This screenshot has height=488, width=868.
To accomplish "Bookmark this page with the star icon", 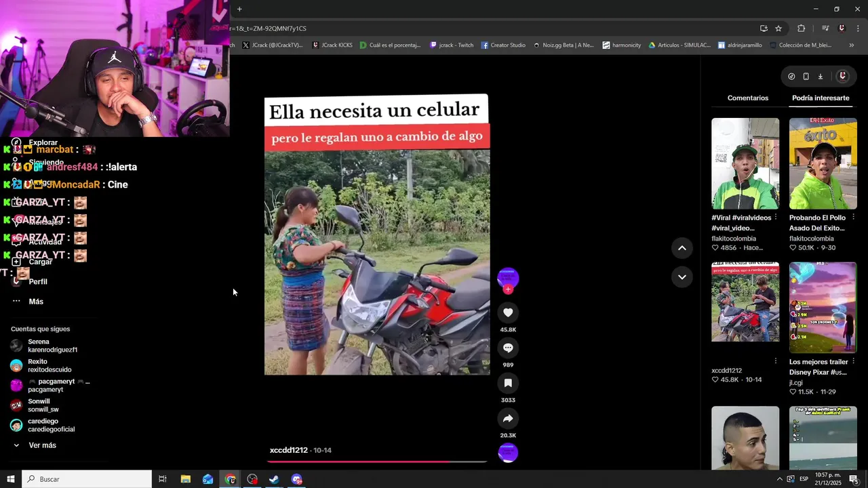I will pyautogui.click(x=778, y=28).
